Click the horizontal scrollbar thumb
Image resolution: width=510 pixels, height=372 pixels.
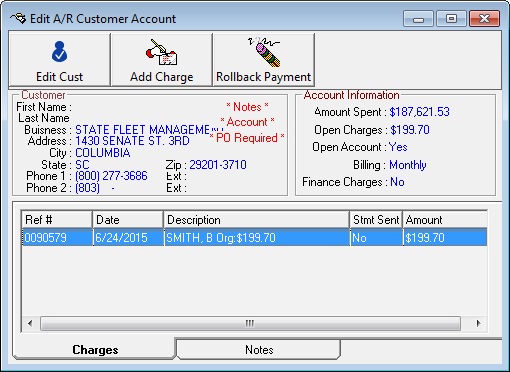pyautogui.click(x=250, y=323)
